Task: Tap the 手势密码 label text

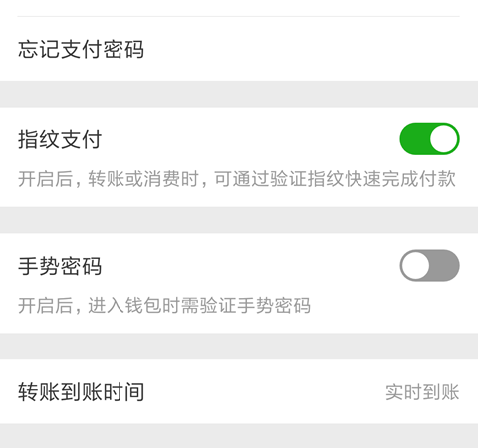Action: click(60, 266)
